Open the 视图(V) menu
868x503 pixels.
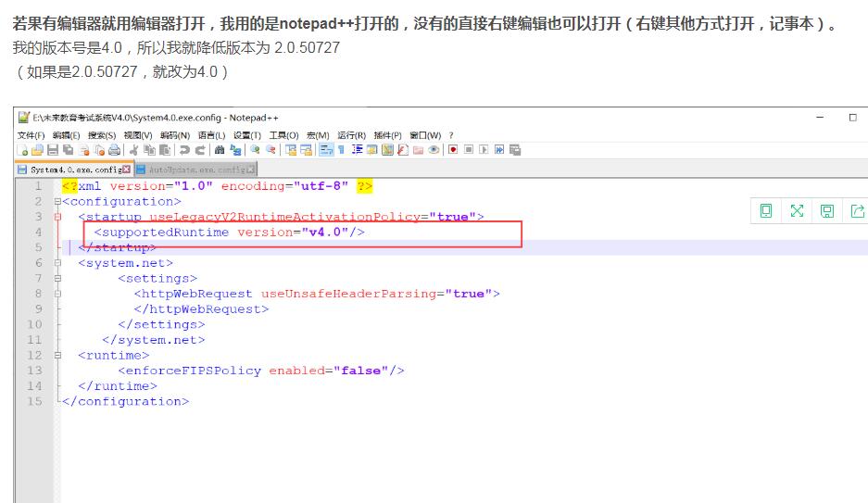coord(138,135)
